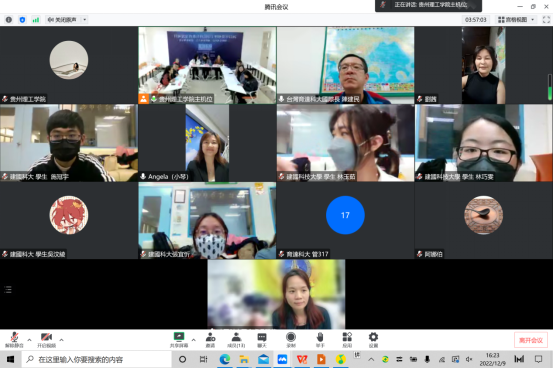Open the apps panel
The image size is (553, 369).
[x=347, y=340]
